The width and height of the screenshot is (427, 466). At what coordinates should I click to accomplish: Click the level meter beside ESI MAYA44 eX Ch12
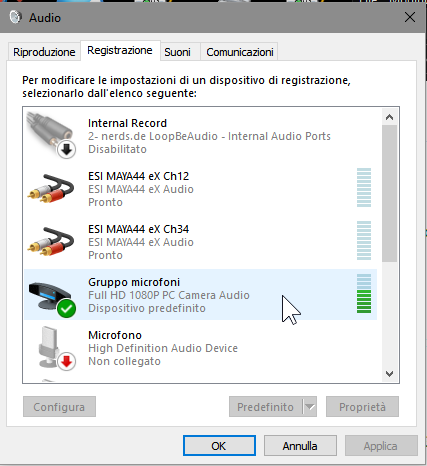[364, 188]
